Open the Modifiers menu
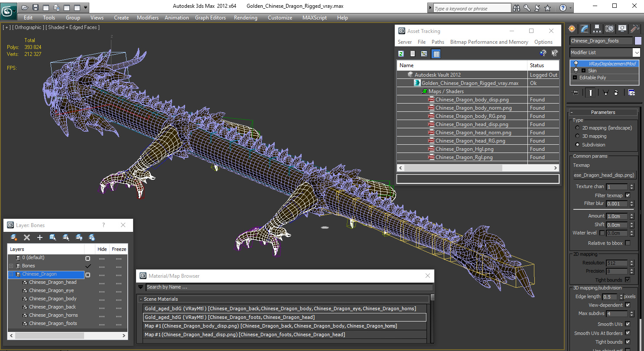The image size is (644, 351). click(x=148, y=18)
